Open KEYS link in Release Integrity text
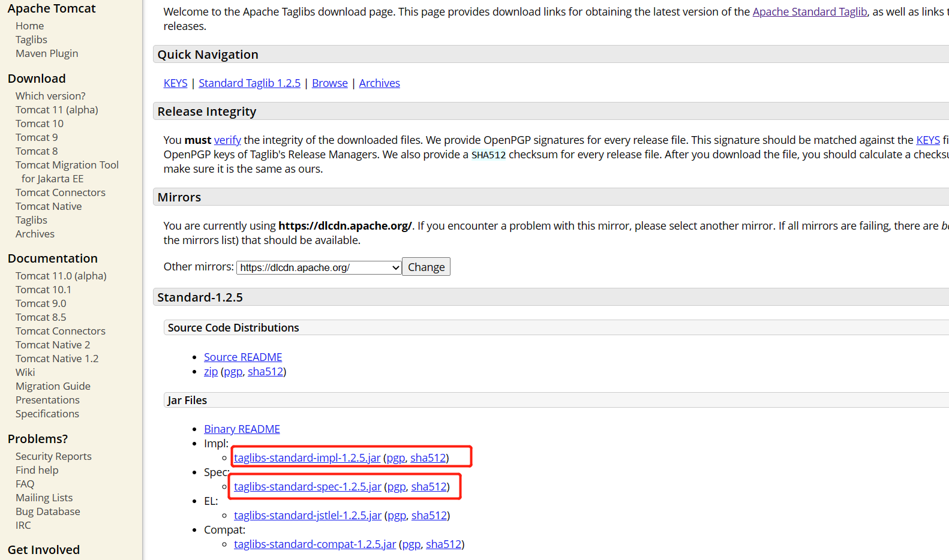Image resolution: width=949 pixels, height=560 pixels. (x=928, y=140)
